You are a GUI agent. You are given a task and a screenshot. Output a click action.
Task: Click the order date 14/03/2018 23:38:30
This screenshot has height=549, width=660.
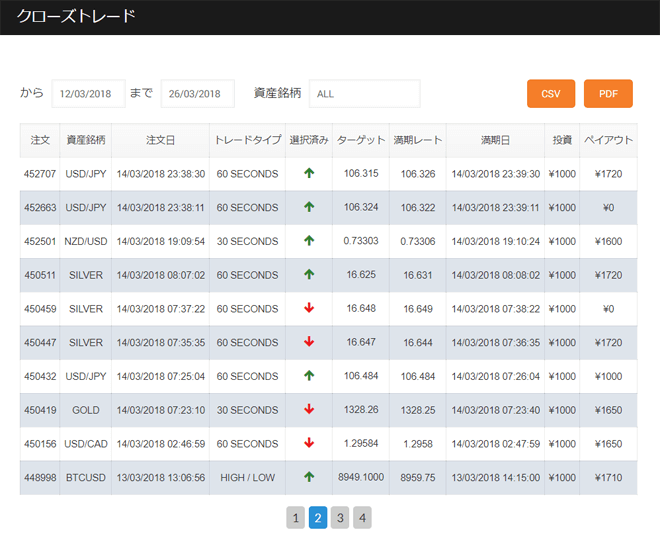161,174
